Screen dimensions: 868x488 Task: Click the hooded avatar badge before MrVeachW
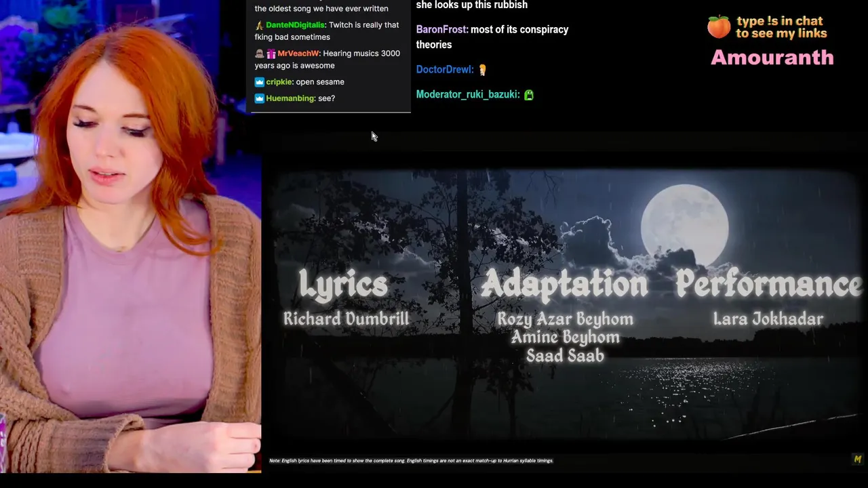point(259,54)
